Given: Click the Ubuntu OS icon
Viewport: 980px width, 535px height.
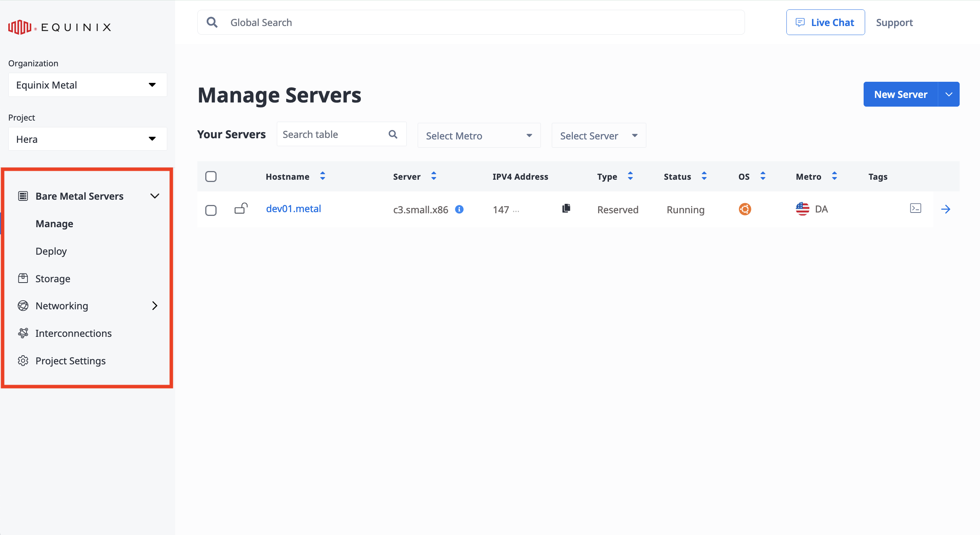Looking at the screenshot, I should coord(745,209).
